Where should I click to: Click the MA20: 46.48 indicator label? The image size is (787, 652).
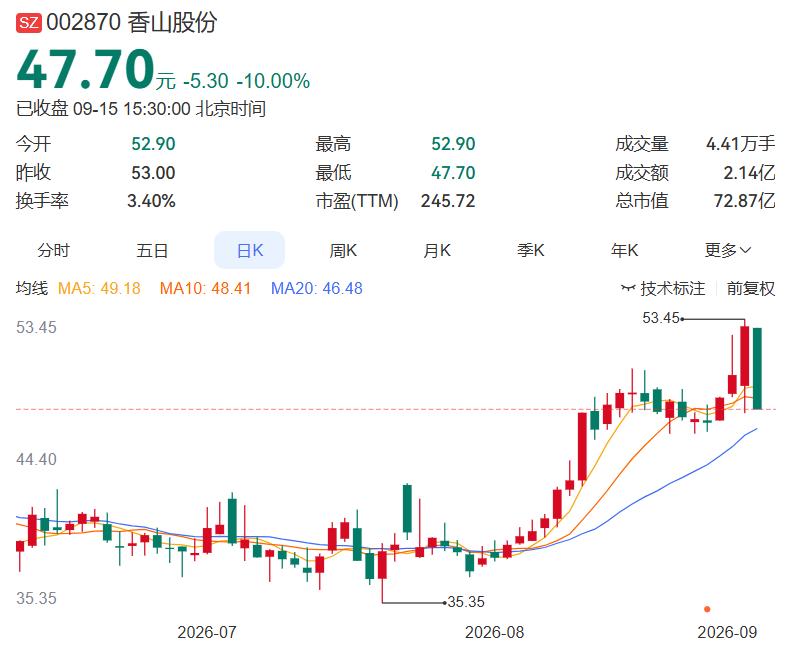tap(317, 288)
